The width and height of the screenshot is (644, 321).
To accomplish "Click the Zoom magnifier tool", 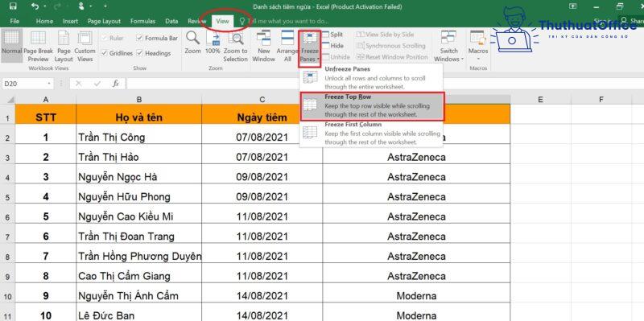I will [x=192, y=43].
